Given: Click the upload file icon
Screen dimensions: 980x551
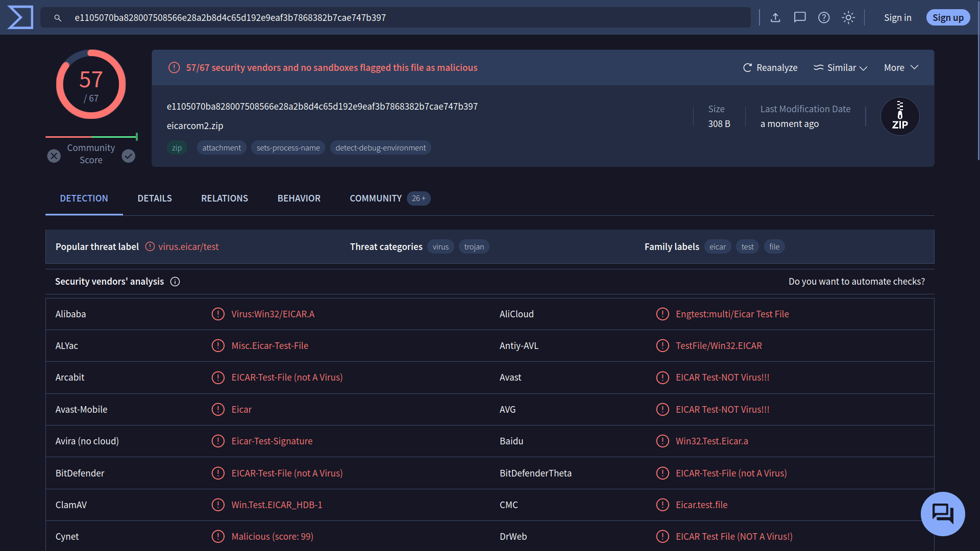Looking at the screenshot, I should coord(775,17).
